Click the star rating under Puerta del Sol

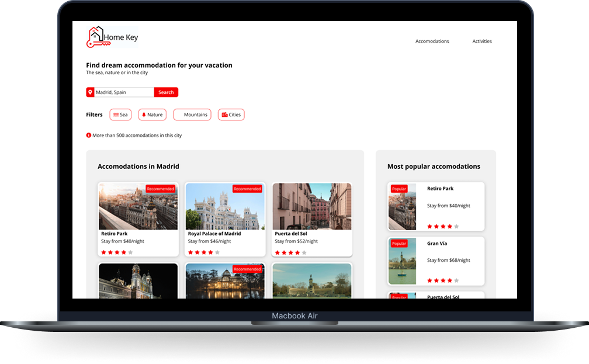(x=290, y=252)
